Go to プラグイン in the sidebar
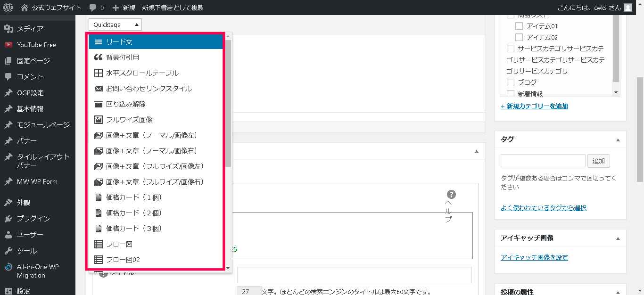The width and height of the screenshot is (644, 295). (33, 219)
